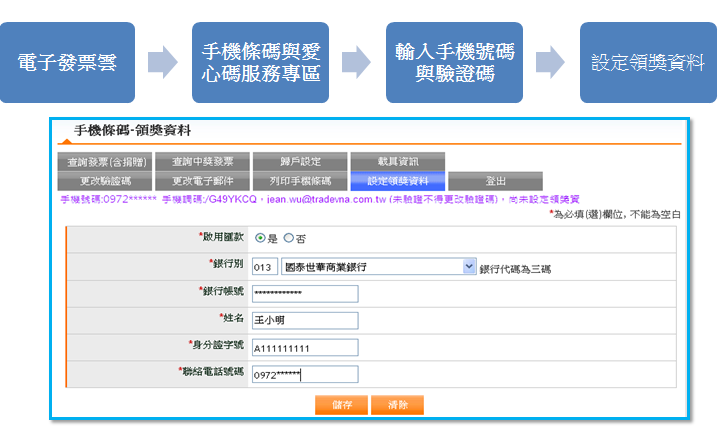Image resolution: width=722 pixels, height=428 pixels.
Task: Open the 查詢發票(含捐贈) tab
Action: coord(105,162)
